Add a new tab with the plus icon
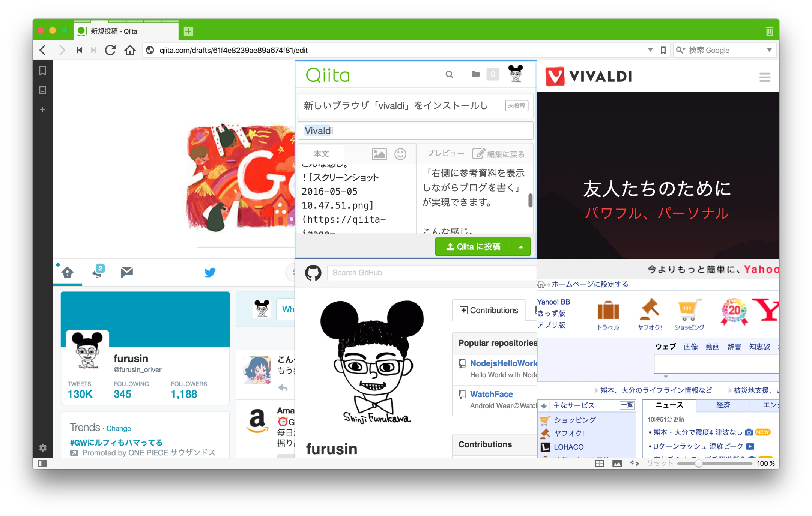The image size is (812, 516). click(x=188, y=31)
